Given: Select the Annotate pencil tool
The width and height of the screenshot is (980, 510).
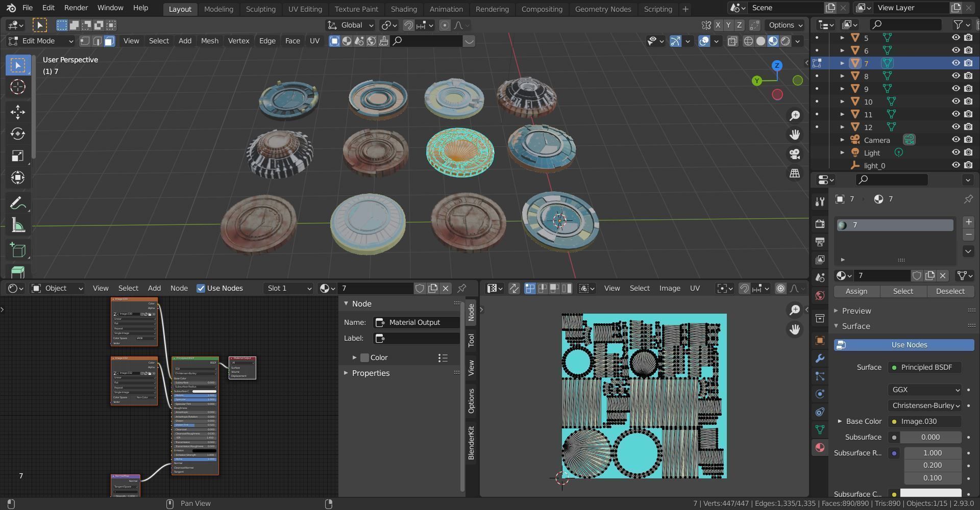Looking at the screenshot, I should 18,203.
